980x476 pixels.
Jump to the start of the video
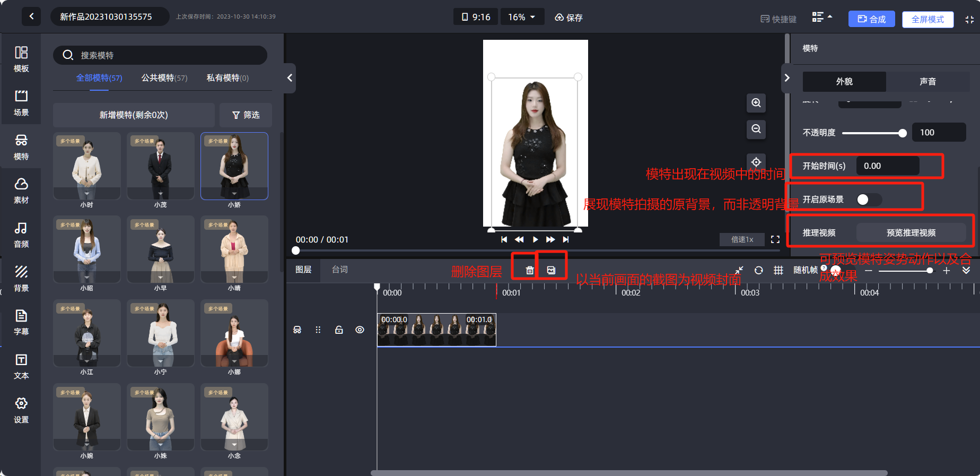tap(504, 239)
